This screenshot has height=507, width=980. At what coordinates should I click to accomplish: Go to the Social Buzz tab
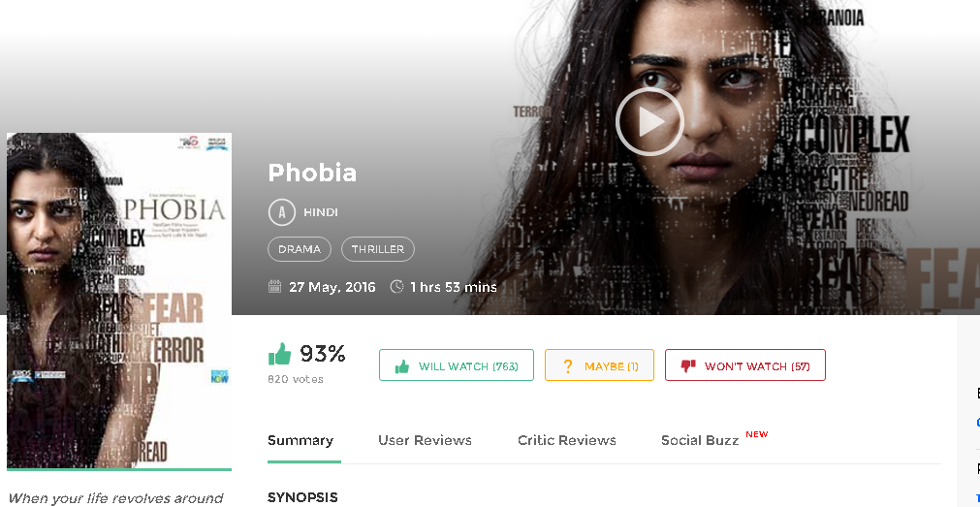(x=700, y=440)
